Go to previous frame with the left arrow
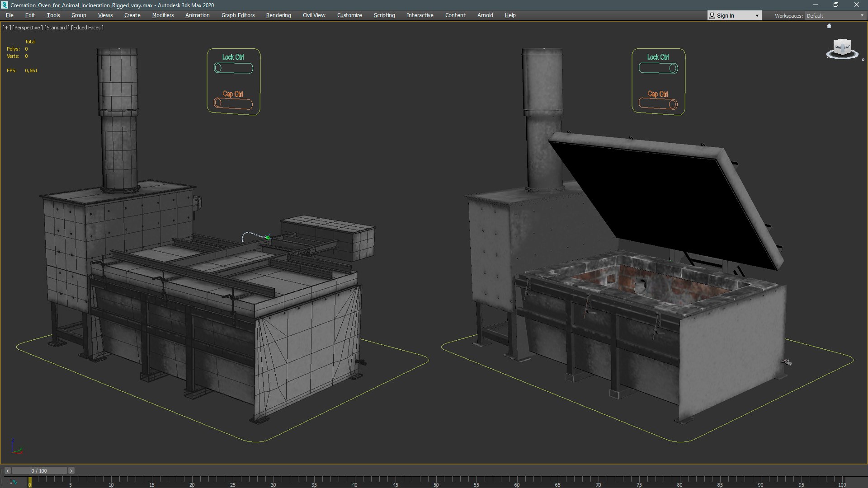The height and width of the screenshot is (488, 868). 7,471
